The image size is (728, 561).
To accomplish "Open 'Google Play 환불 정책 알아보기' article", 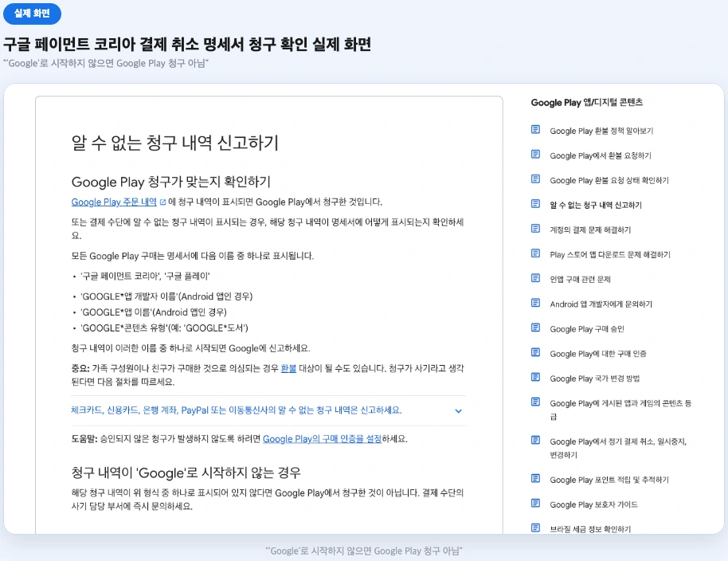I will tap(601, 131).
